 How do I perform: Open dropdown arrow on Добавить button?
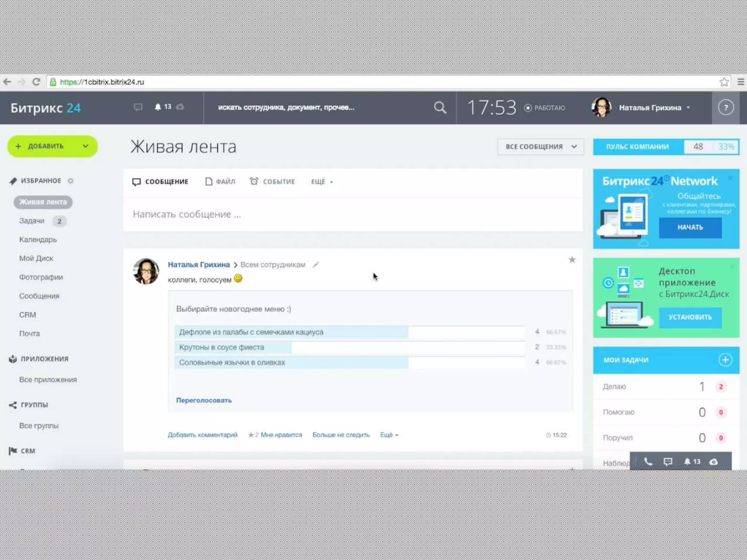click(x=85, y=146)
